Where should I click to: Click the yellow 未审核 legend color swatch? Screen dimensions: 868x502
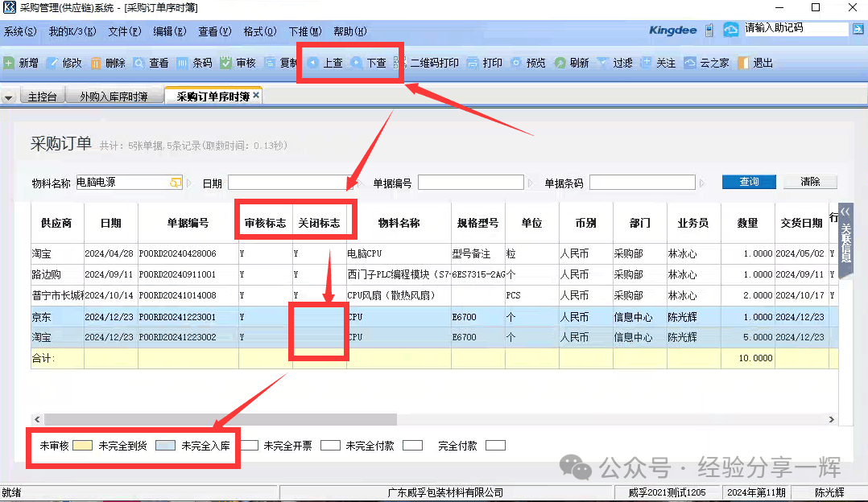click(82, 445)
